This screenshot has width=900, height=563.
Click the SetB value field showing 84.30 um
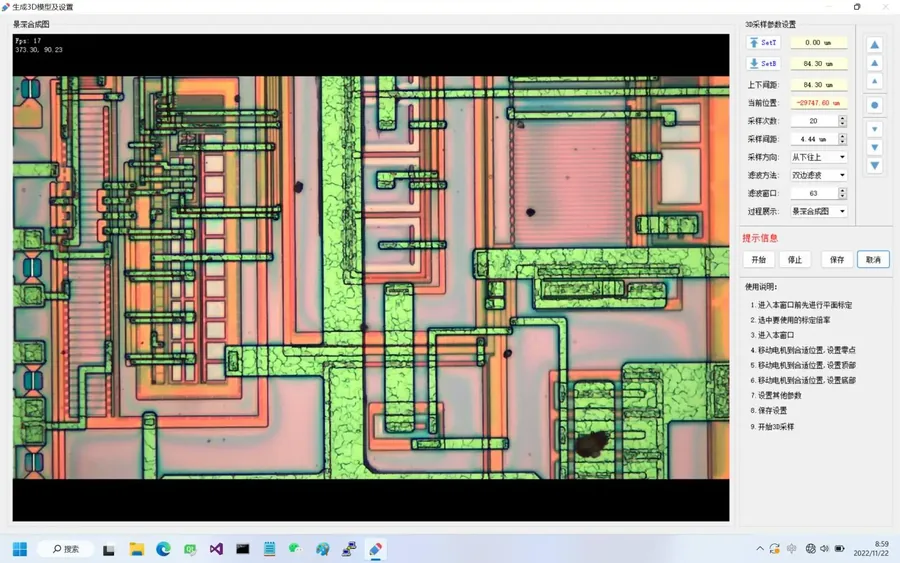coord(818,64)
